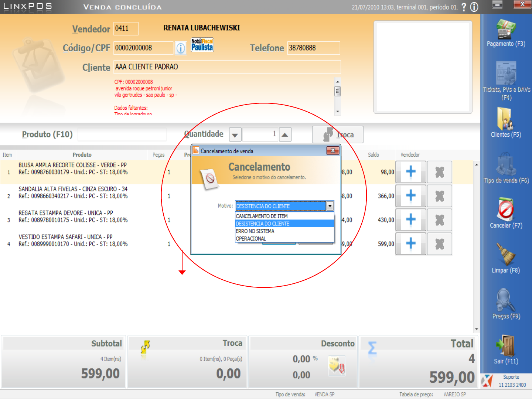The image size is (532, 399).
Task: Click Sair (F11) door icon
Action: 506,345
